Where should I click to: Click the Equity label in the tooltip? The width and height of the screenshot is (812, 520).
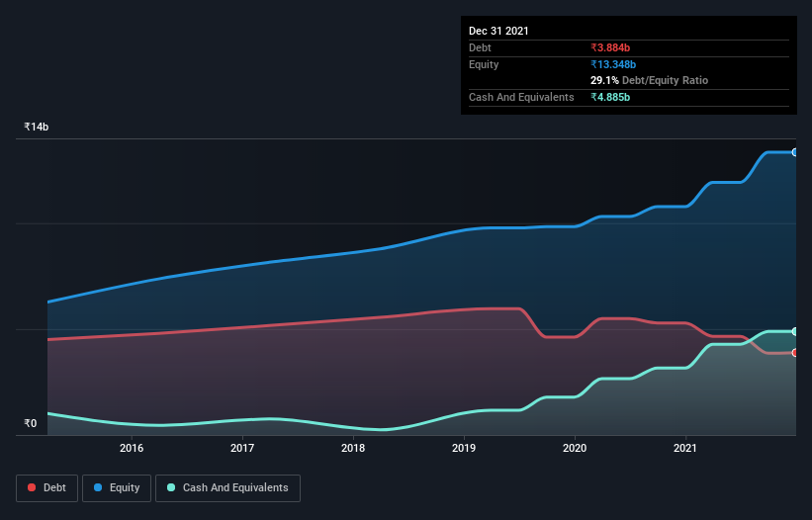click(x=484, y=64)
